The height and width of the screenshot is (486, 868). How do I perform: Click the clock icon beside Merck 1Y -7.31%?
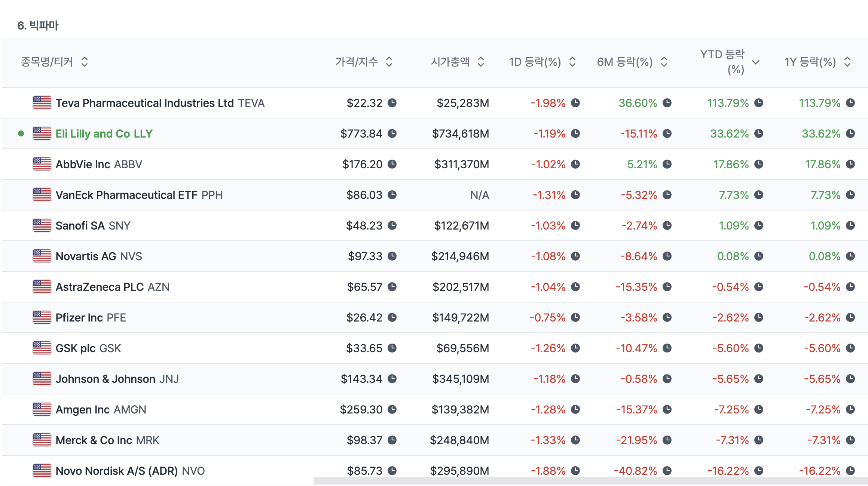[x=850, y=440]
